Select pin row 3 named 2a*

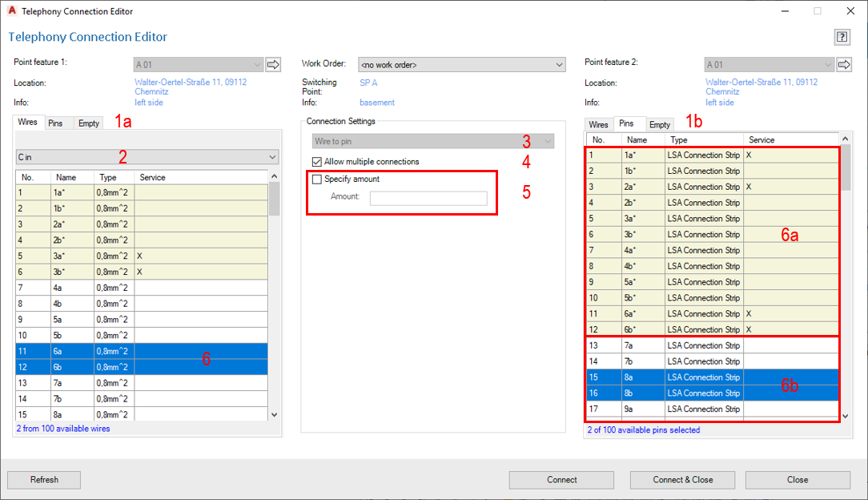click(713, 187)
